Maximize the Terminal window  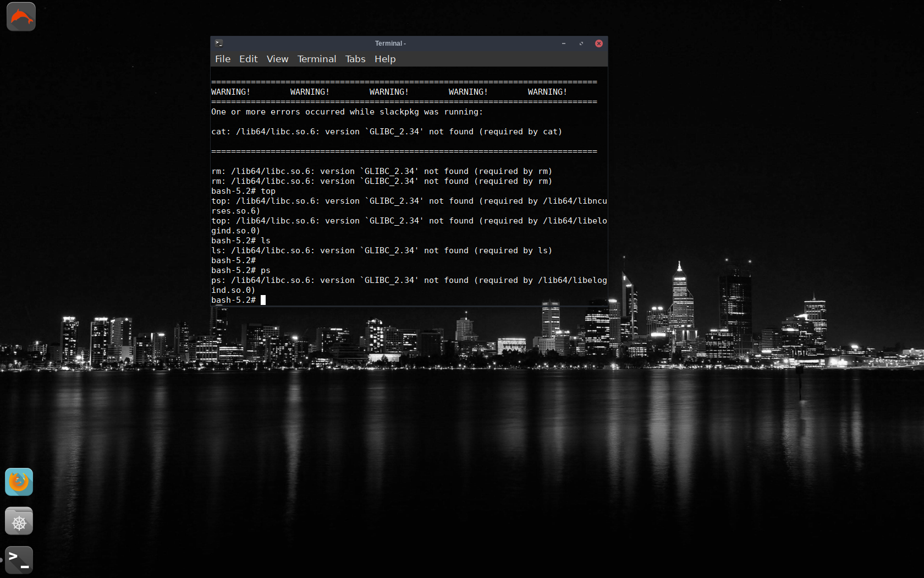581,43
